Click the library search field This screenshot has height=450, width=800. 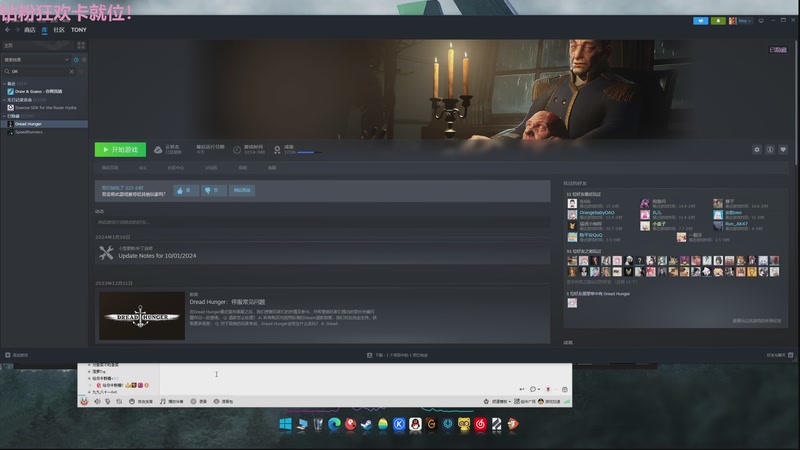pos(40,71)
